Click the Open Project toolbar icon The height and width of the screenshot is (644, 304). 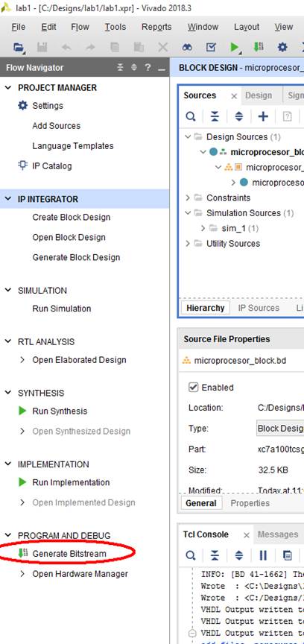coord(19,47)
